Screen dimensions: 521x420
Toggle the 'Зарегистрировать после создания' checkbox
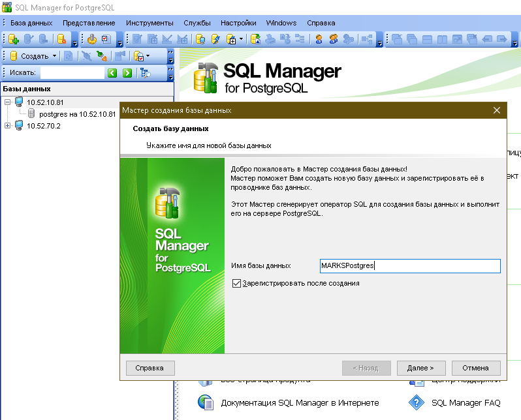tap(236, 283)
